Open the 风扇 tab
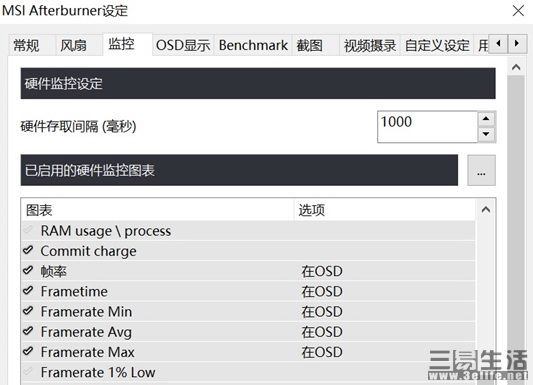 79,45
